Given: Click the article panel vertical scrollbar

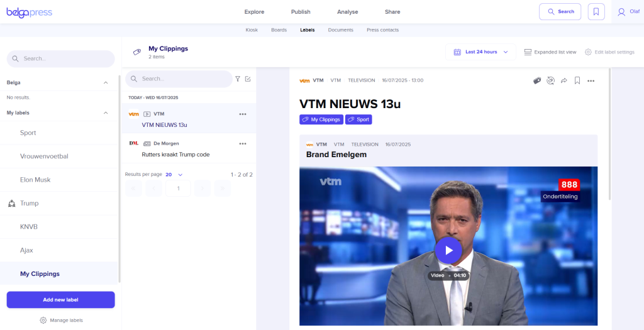Looking at the screenshot, I should 609,135.
